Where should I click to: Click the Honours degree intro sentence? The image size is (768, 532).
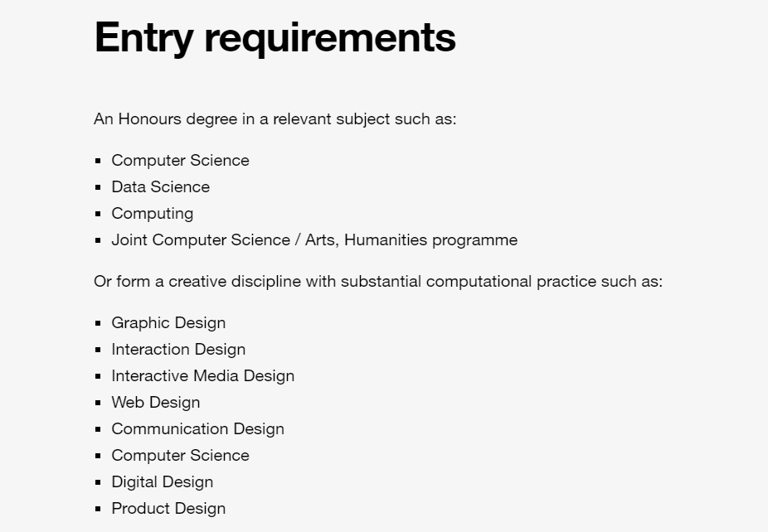pos(275,119)
